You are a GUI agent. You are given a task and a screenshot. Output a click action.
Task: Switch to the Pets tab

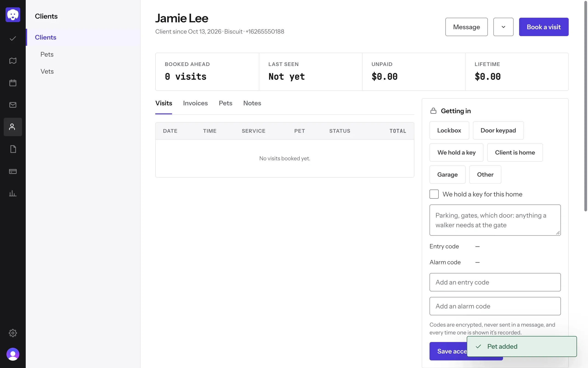pos(226,103)
